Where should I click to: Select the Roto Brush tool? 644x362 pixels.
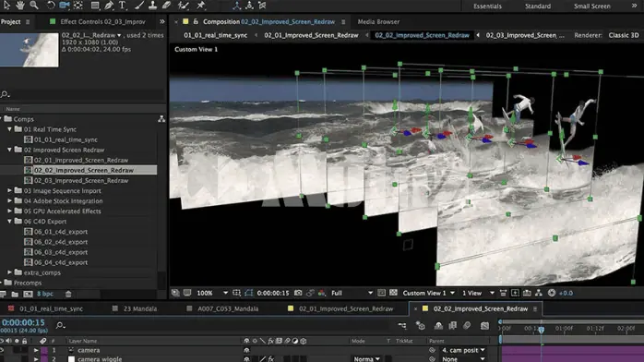[x=184, y=6]
